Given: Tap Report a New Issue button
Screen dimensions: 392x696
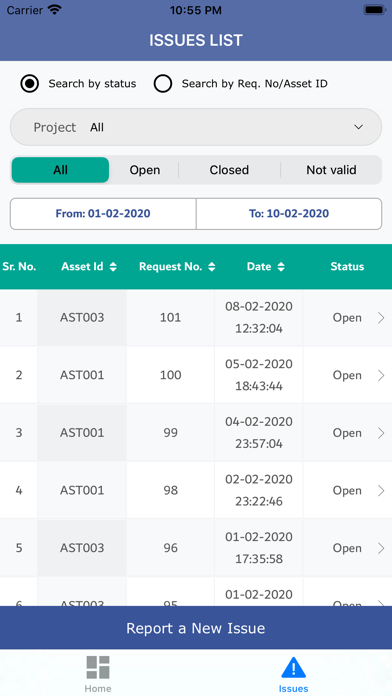Looking at the screenshot, I should click(196, 628).
